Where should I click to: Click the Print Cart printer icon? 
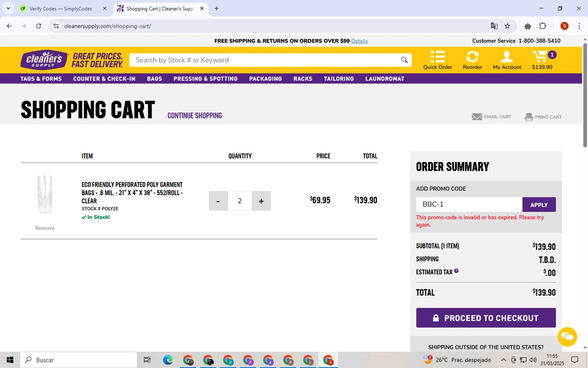pyautogui.click(x=529, y=117)
